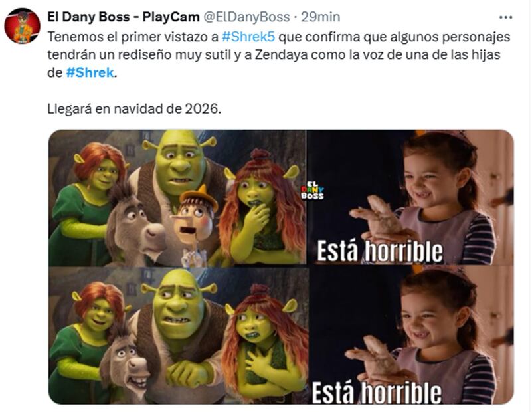Click Shrek's daughter in the bottom image

click(264, 343)
